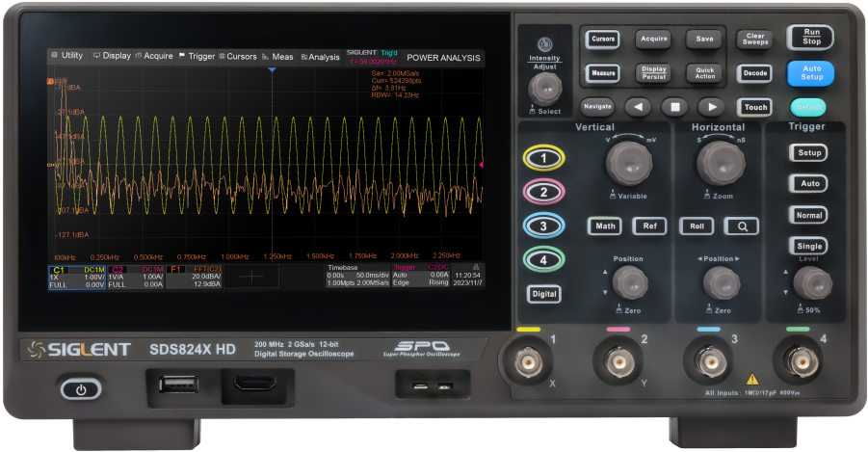Push the Acquire hardware button
The width and height of the screenshot is (868, 452).
pos(654,39)
